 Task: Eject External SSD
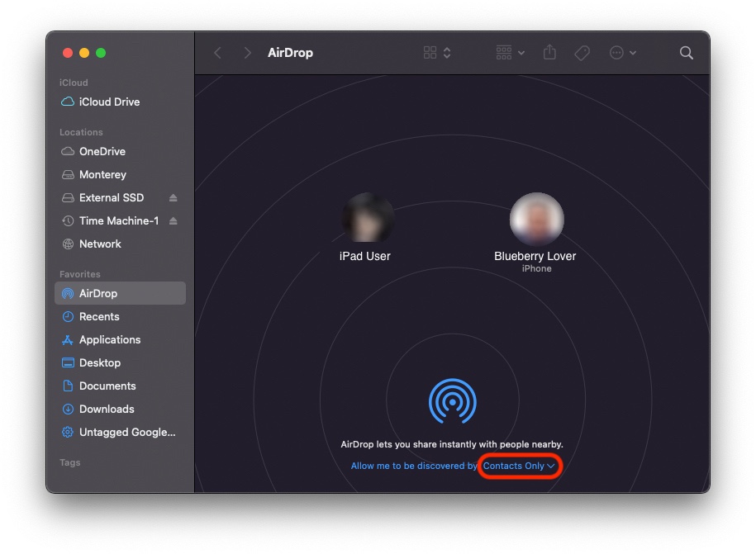[173, 198]
